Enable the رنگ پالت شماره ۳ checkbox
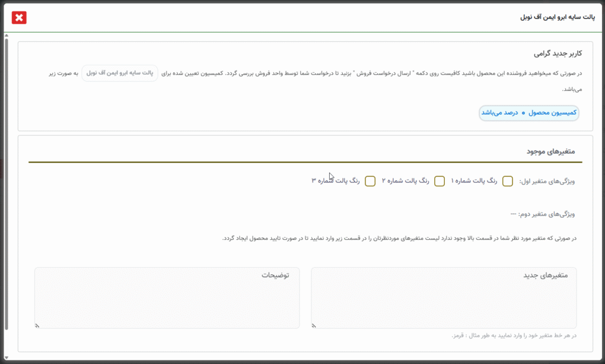The image size is (605, 364). point(370,181)
